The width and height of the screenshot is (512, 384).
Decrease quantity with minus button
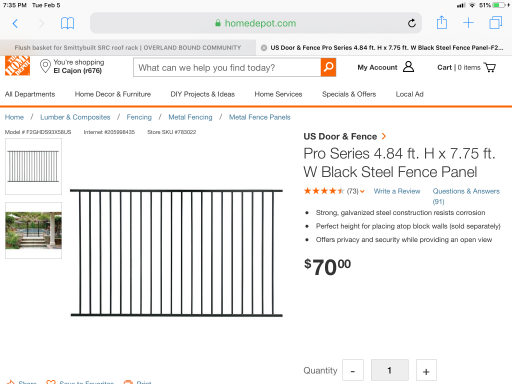click(353, 370)
